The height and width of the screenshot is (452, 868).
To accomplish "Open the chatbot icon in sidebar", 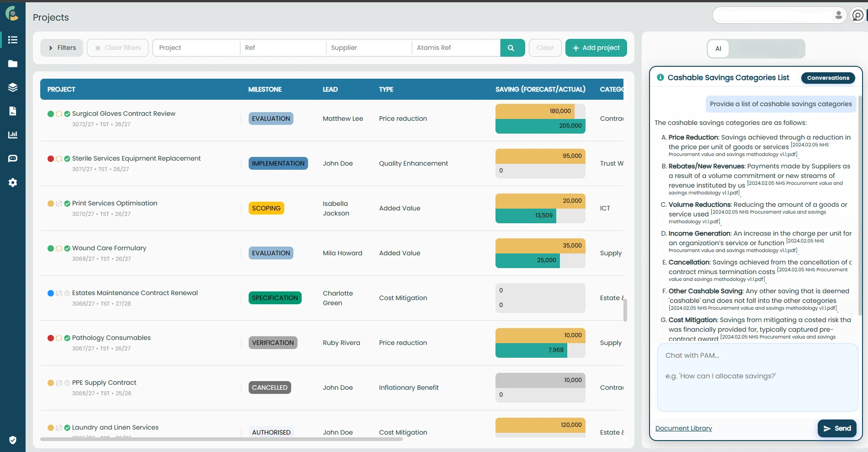I will click(13, 158).
